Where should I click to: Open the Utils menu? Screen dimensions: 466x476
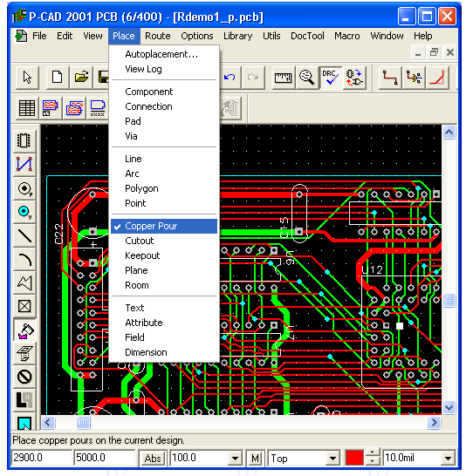click(271, 36)
